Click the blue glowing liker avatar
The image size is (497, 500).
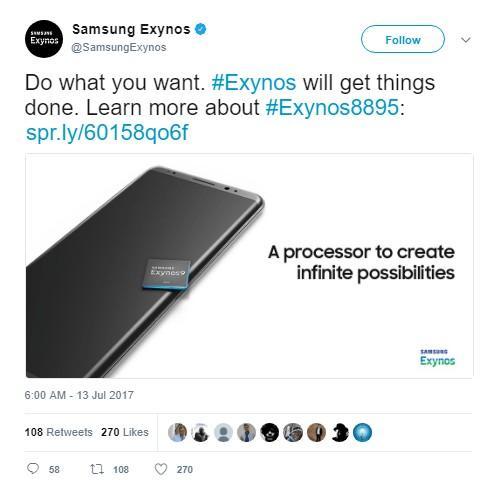(x=362, y=432)
